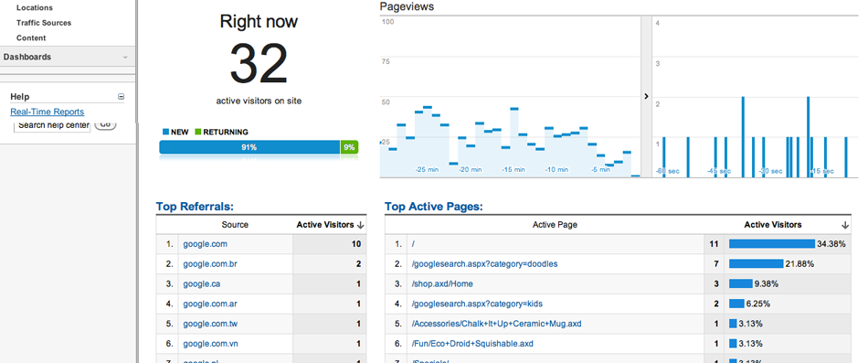The image size is (868, 363).
Task: Open the Real-Time Reports help link
Action: coord(47,112)
